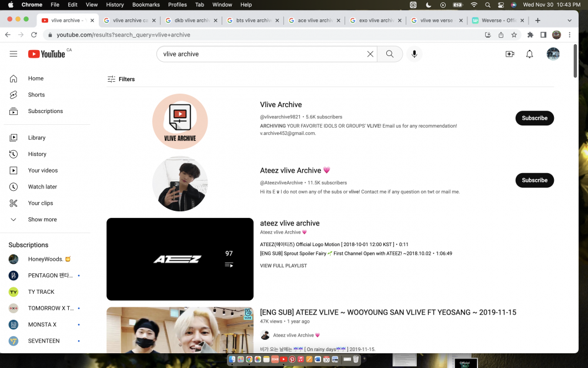Open the Create video camera icon
Screen dimensions: 588x368
[x=510, y=54]
